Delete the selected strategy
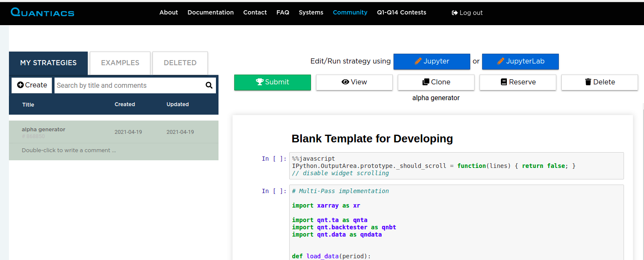Image resolution: width=644 pixels, height=260 pixels. point(599,82)
